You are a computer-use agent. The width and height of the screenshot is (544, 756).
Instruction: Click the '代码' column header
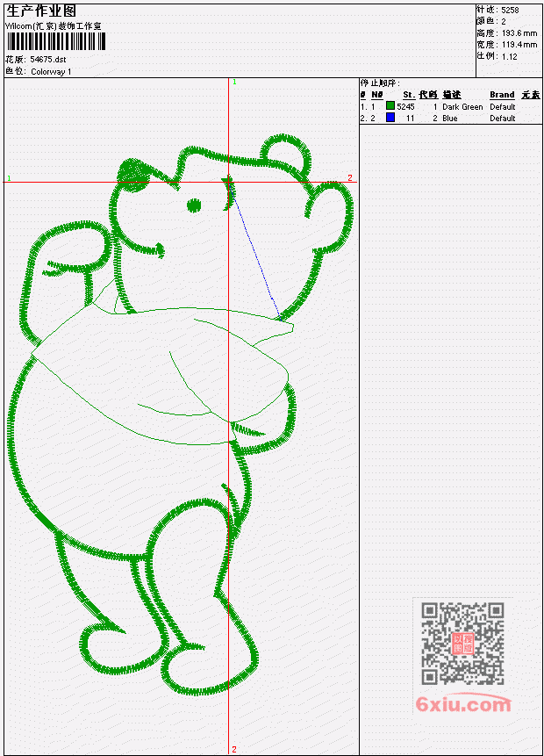[x=428, y=95]
